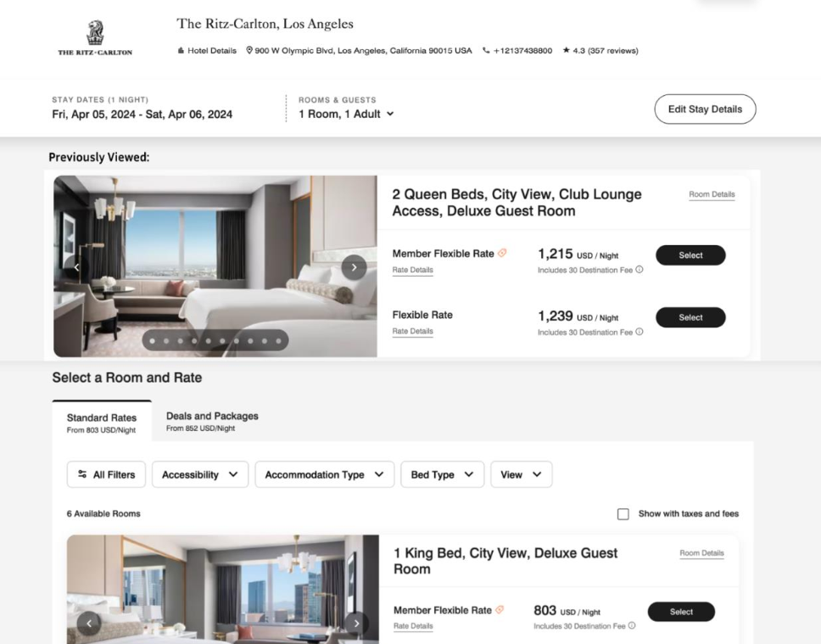The image size is (821, 644).
Task: Show previous photo of 2 Queen Beds room
Action: tap(76, 267)
